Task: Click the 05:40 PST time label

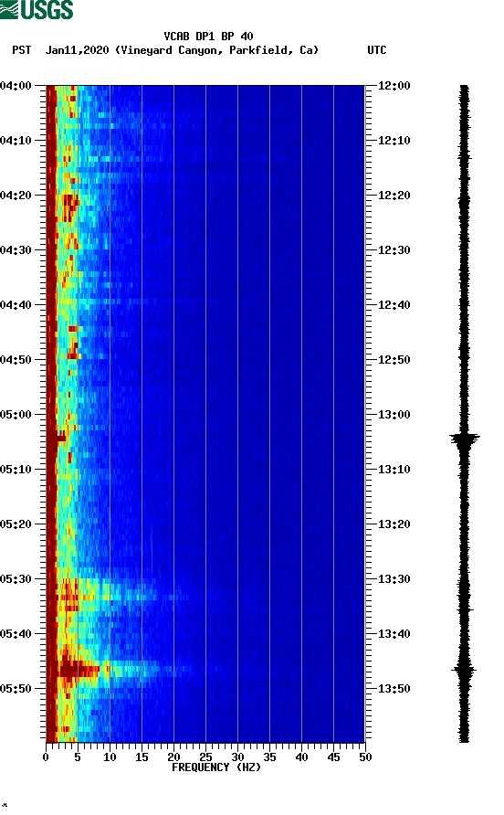Action: pyautogui.click(x=16, y=633)
